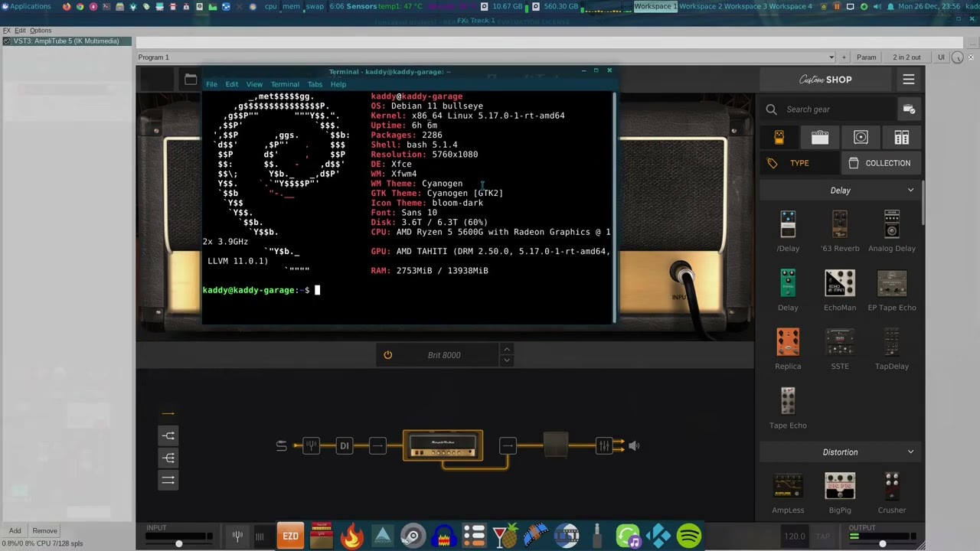The width and height of the screenshot is (980, 551).
Task: Open Terminal's Help menu
Action: pos(338,84)
